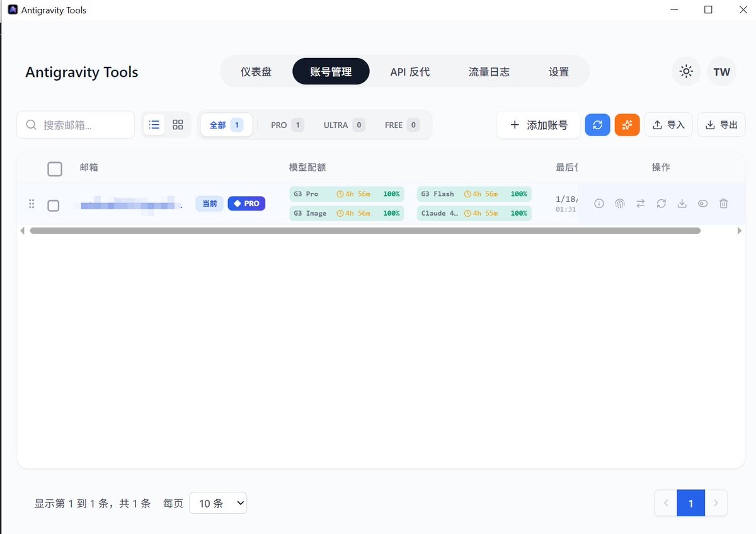
Task: Click the 添加账号 button
Action: (539, 125)
